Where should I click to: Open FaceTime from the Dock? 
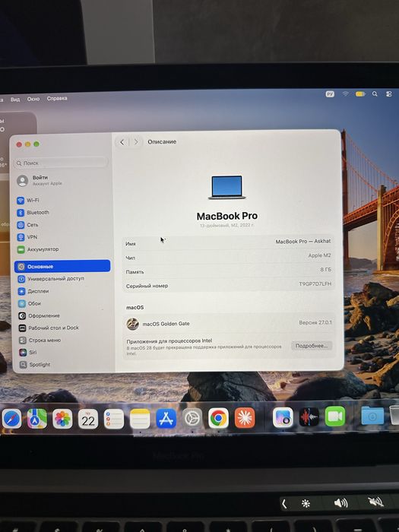tap(335, 416)
